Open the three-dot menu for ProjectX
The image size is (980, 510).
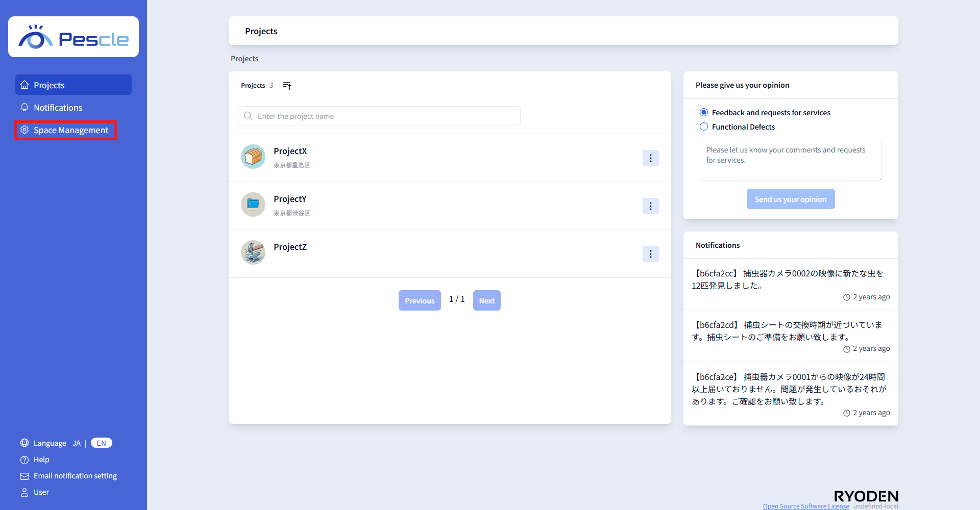coord(650,158)
